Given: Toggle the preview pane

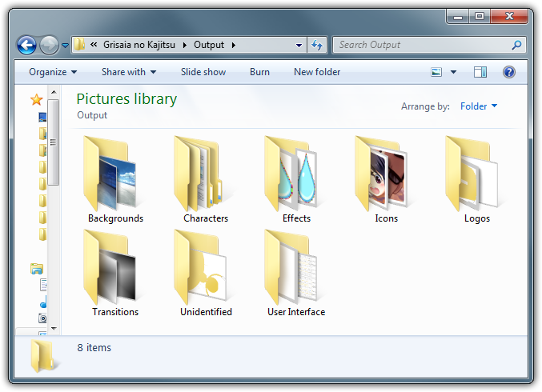Looking at the screenshot, I should coord(480,72).
